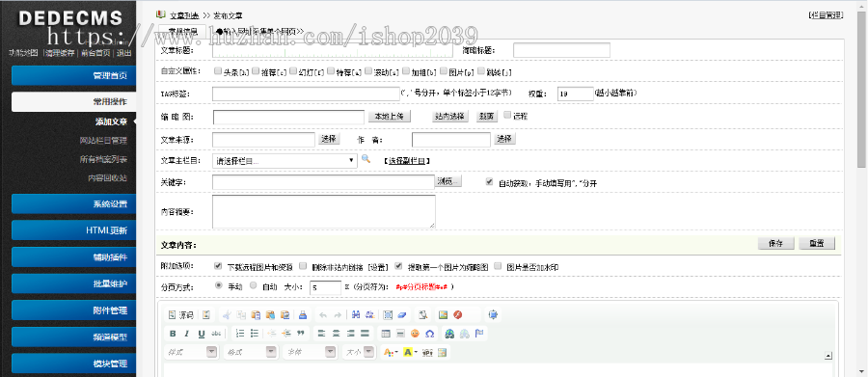Open the 字体 font dropdown in the editor
Viewport: 868px width, 377px height.
click(x=310, y=352)
